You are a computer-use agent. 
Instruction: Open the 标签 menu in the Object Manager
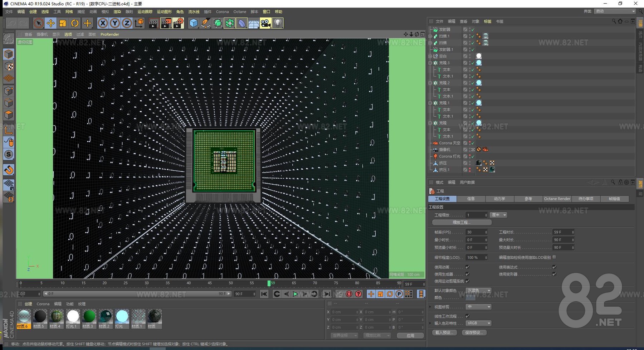tap(487, 21)
